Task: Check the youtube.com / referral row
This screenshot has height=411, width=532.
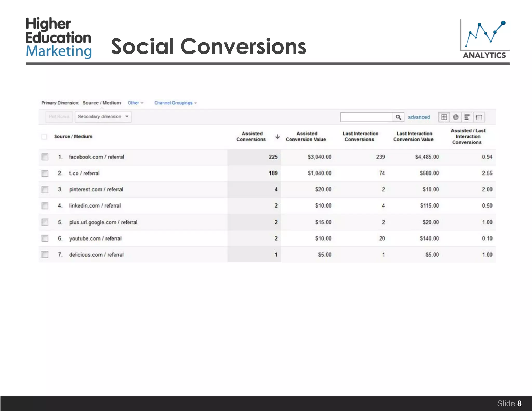Action: [45, 238]
